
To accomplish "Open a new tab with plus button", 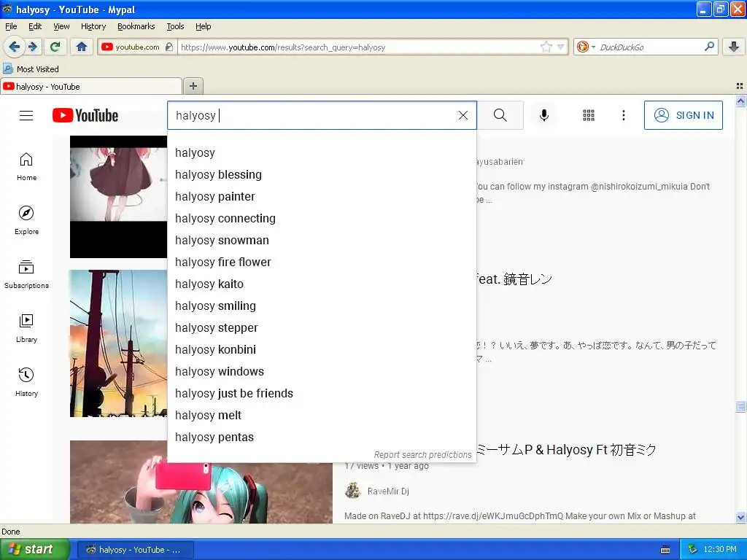I will tap(193, 86).
